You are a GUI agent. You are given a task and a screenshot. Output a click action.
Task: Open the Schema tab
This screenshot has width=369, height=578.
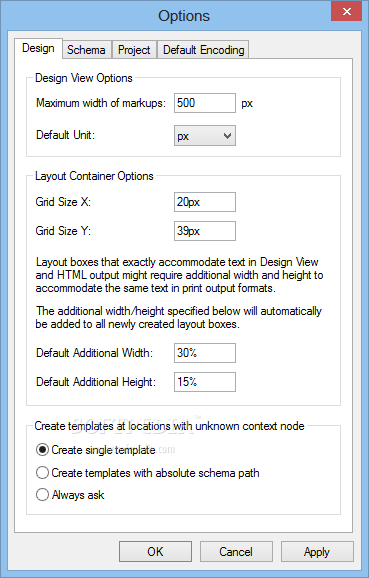(x=86, y=50)
